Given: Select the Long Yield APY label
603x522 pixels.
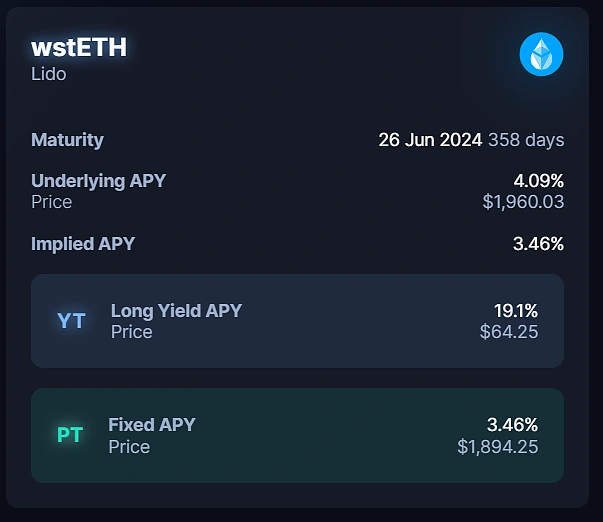Looking at the screenshot, I should tap(176, 311).
